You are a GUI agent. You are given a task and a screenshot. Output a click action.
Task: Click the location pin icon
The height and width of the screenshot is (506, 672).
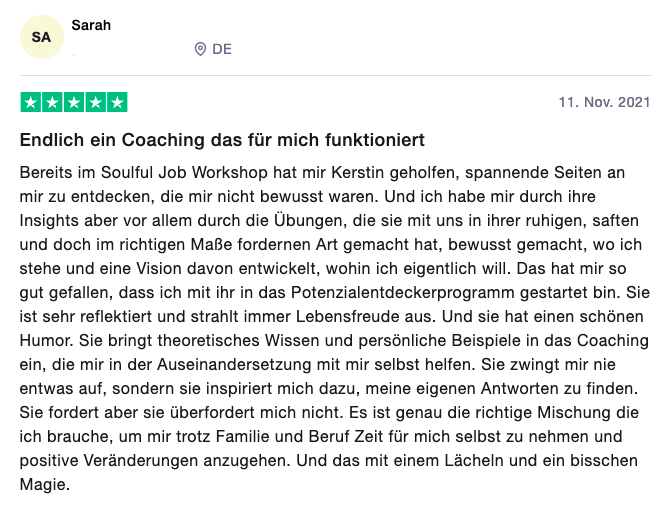tap(200, 49)
